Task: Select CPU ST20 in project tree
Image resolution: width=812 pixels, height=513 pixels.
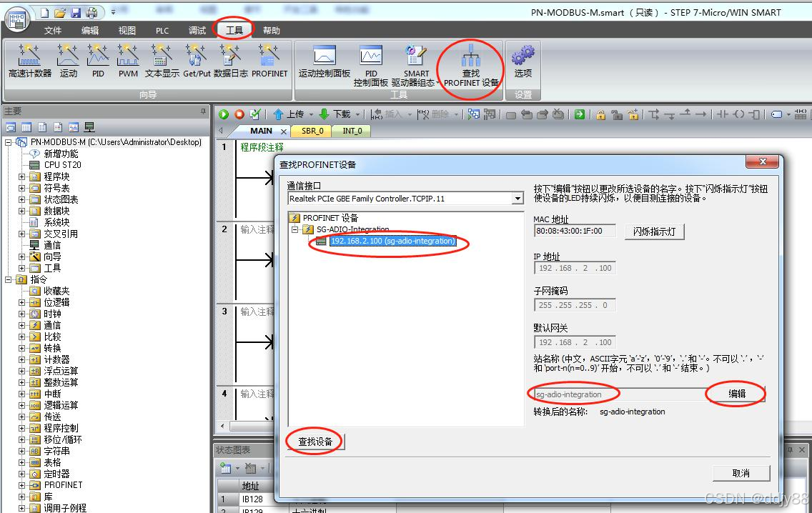Action: point(62,165)
